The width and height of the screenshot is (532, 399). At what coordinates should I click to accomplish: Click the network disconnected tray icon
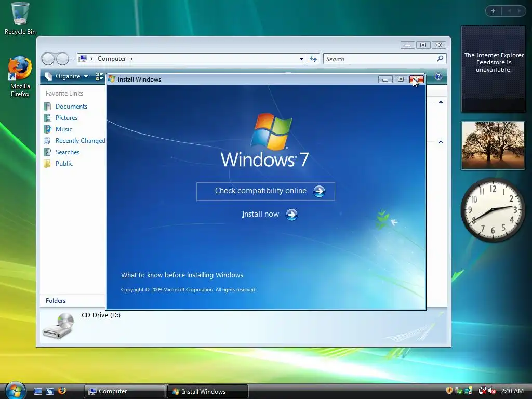482,391
